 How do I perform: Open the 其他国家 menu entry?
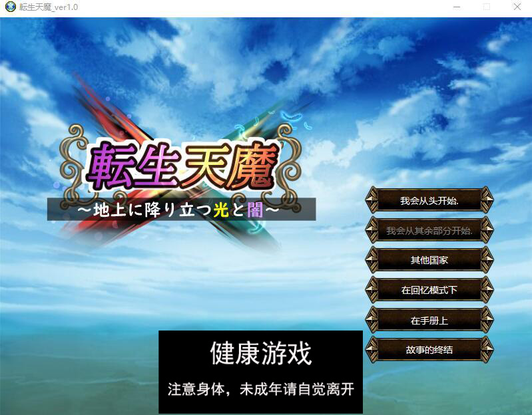pos(429,260)
